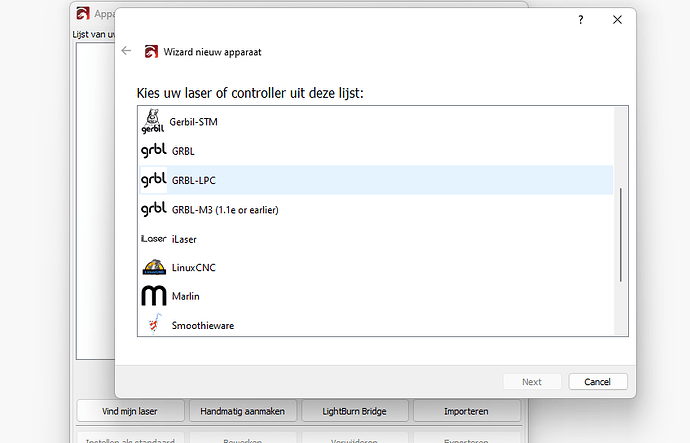Select the Smoothieware list entry text
Screen dimensions: 690x443
click(x=203, y=326)
